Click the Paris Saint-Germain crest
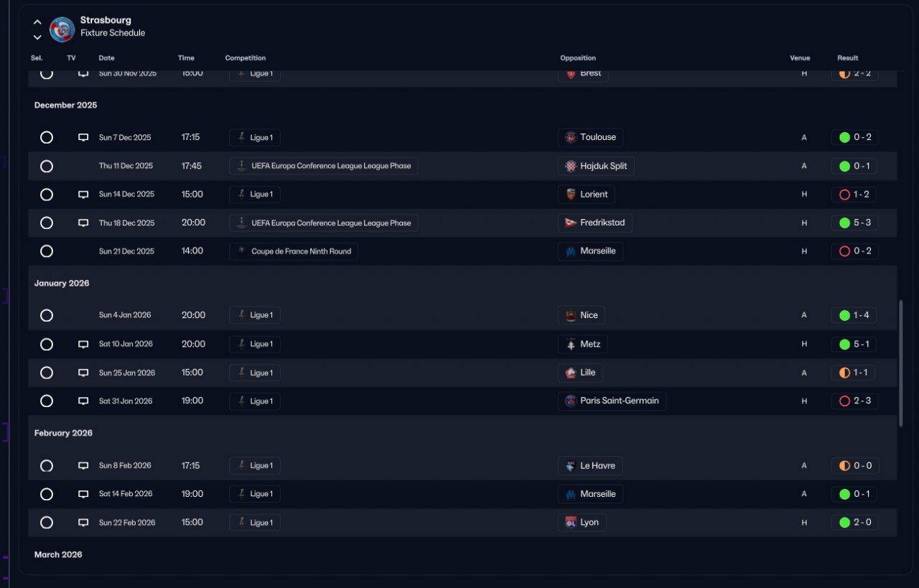Screen dimensions: 919x588 (571, 401)
